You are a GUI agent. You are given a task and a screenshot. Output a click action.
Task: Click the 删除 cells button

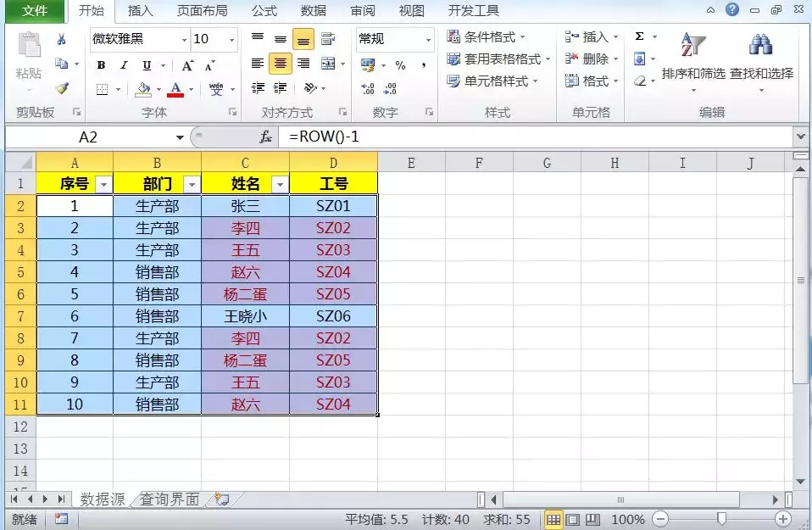click(592, 59)
